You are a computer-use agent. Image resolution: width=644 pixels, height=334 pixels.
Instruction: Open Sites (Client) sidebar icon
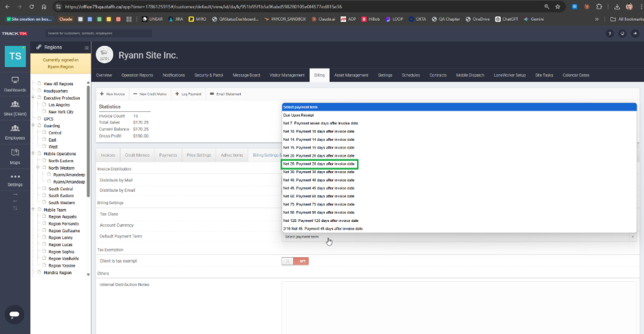(15, 109)
